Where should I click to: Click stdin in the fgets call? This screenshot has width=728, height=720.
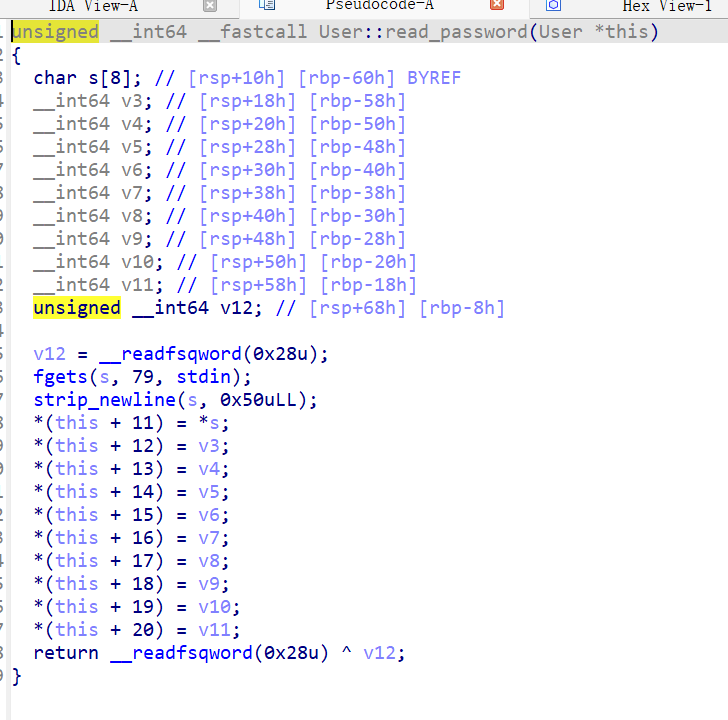(203, 376)
